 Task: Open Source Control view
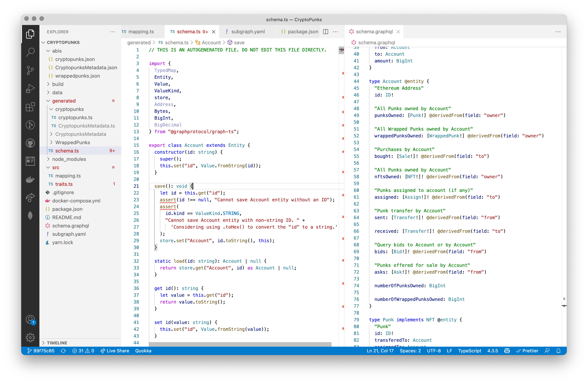[x=30, y=70]
